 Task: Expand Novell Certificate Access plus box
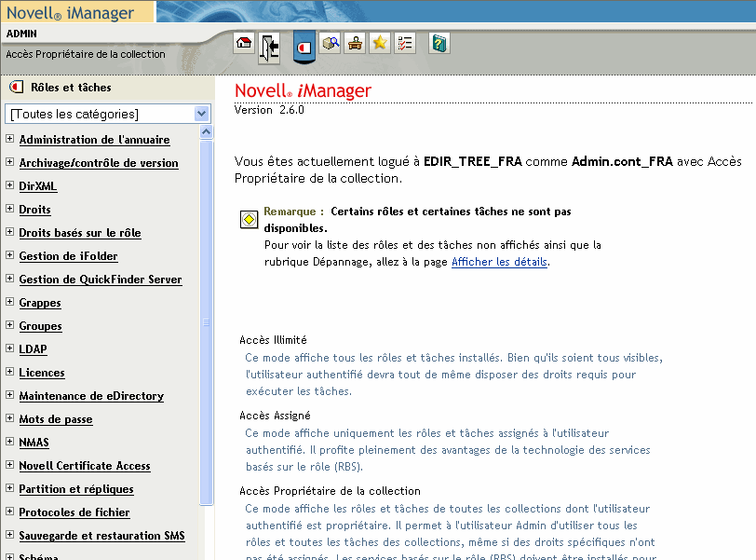9,465
